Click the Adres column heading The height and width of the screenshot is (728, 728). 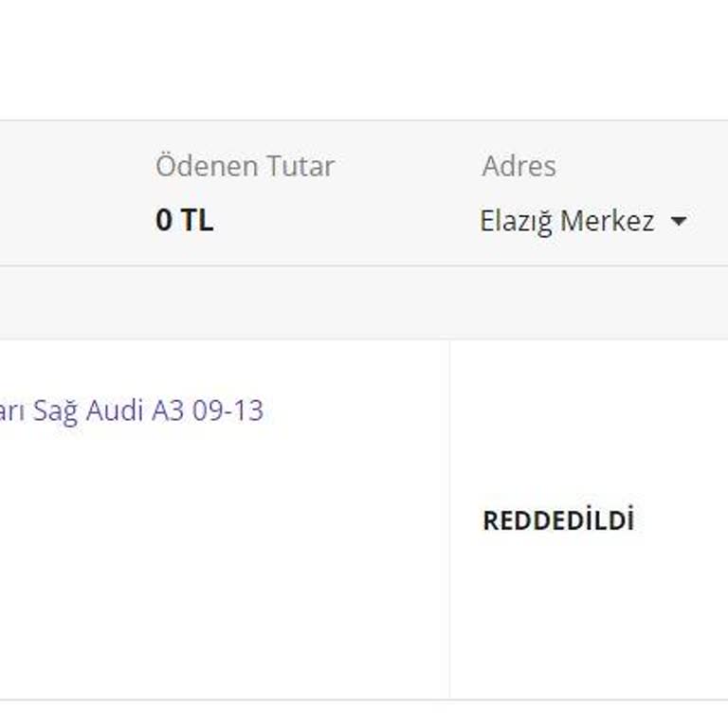[519, 166]
